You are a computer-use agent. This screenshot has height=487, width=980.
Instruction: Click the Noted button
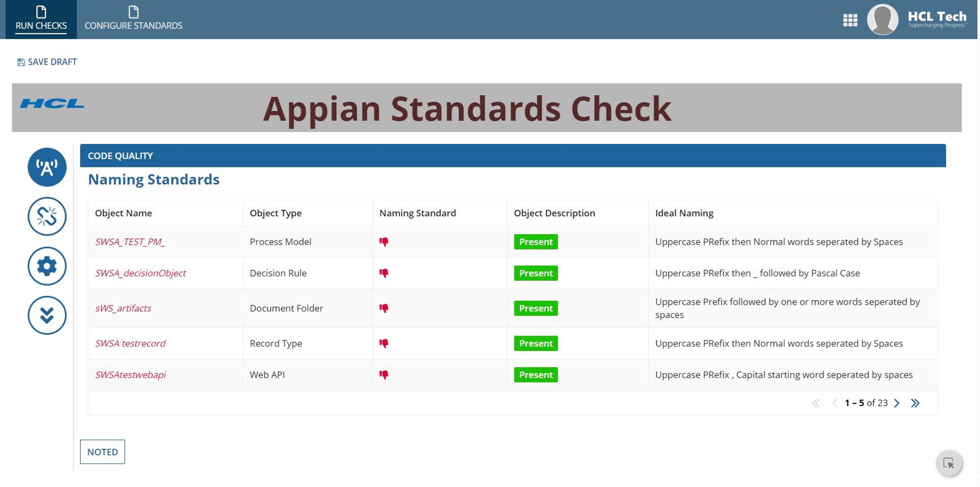tap(102, 452)
